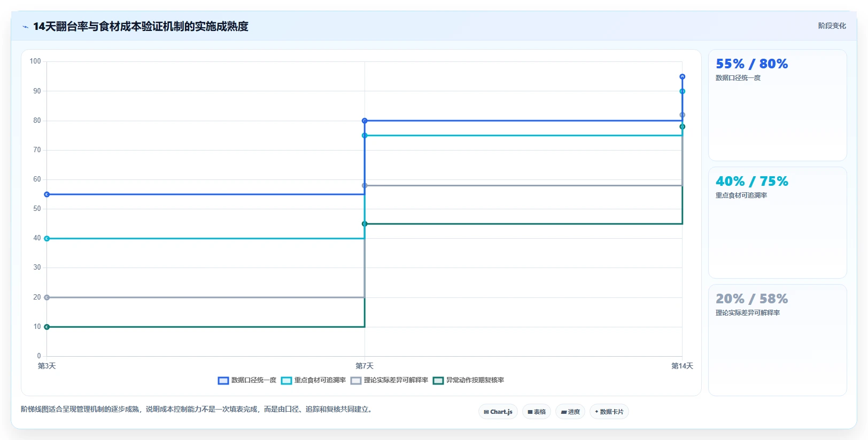Screen dimensions: 868x440
Task: Click the 数据口径统一度 card label
Action: (738, 78)
